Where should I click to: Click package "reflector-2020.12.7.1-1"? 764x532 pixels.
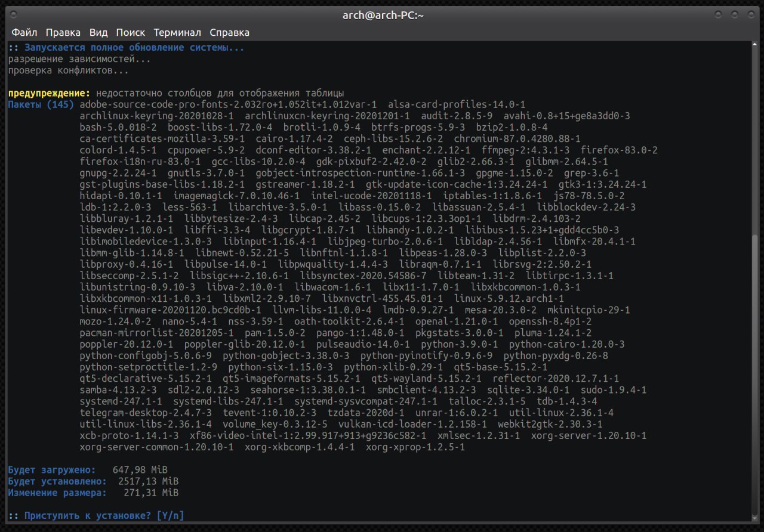556,379
